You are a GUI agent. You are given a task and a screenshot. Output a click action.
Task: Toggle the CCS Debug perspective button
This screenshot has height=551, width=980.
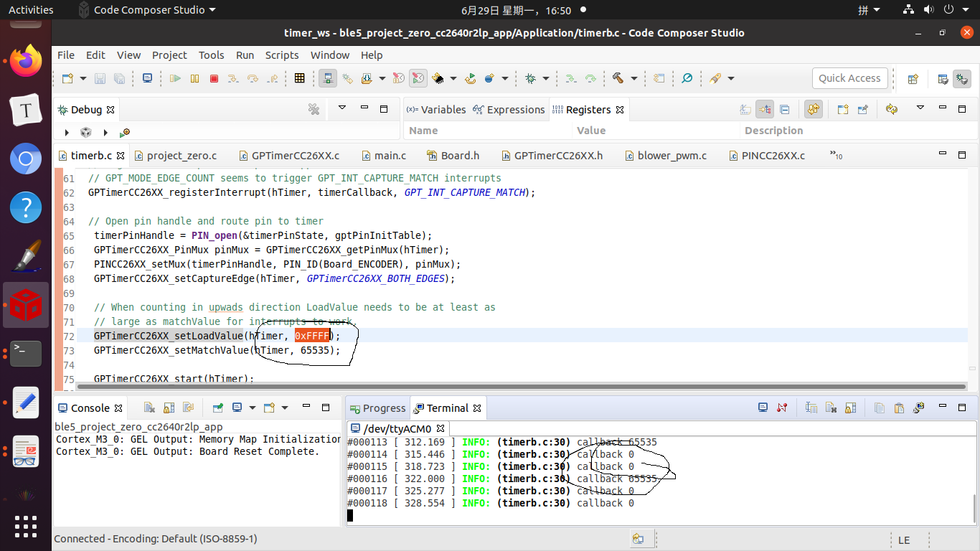pyautogui.click(x=961, y=79)
